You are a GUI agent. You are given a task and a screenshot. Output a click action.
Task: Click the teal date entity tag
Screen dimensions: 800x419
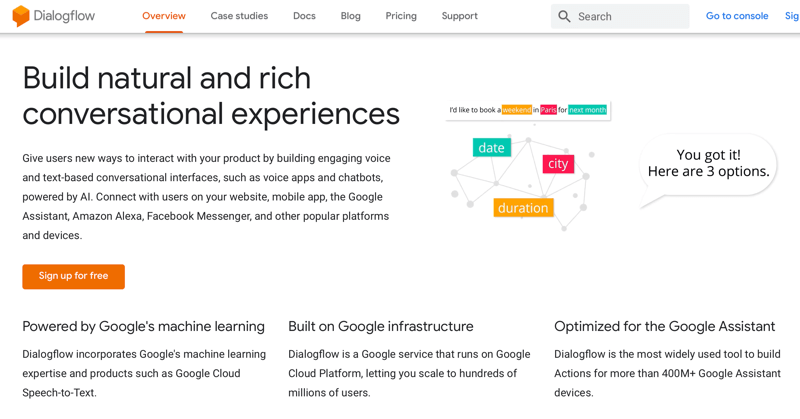(x=491, y=147)
